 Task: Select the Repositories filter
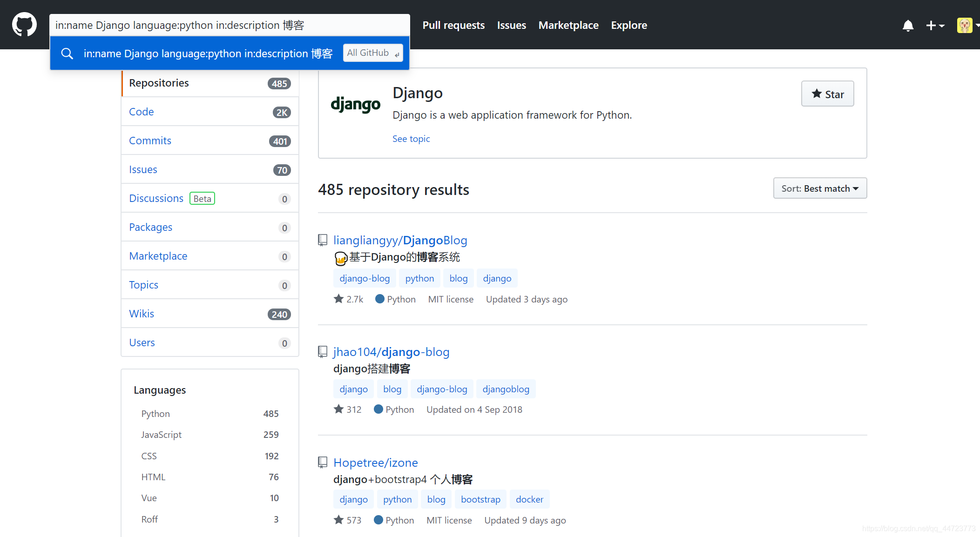[x=210, y=83]
